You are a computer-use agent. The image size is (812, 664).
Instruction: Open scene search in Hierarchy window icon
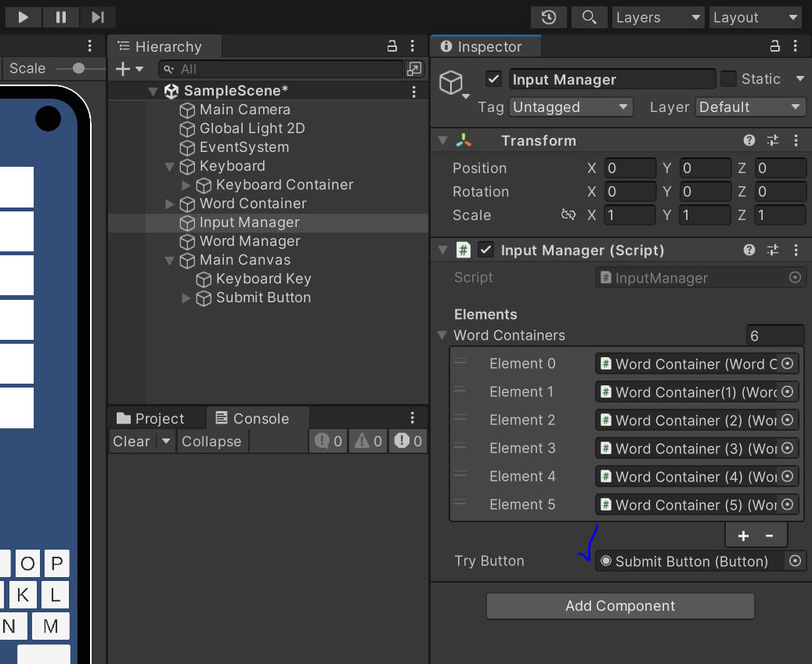click(x=414, y=69)
